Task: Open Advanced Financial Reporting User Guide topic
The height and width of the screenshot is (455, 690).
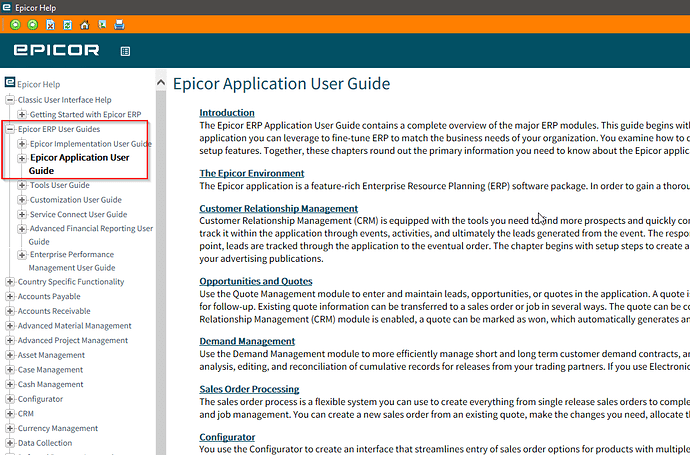Action: 91,235
